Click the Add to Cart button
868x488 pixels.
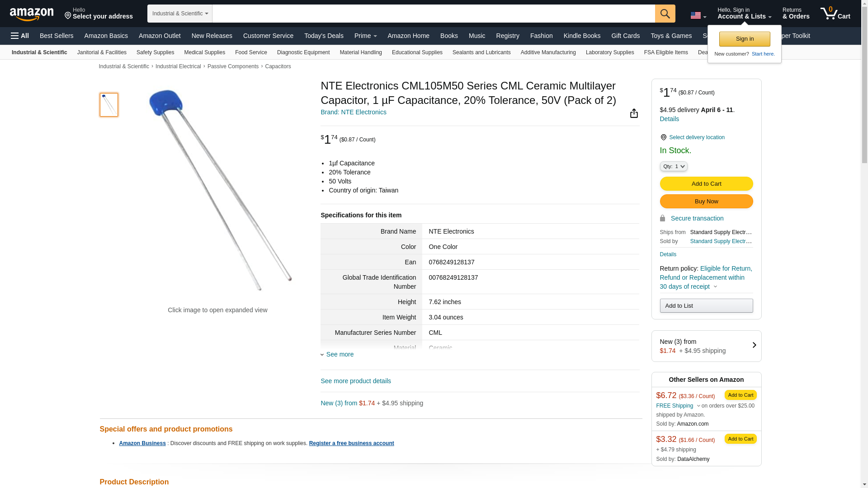point(706,184)
